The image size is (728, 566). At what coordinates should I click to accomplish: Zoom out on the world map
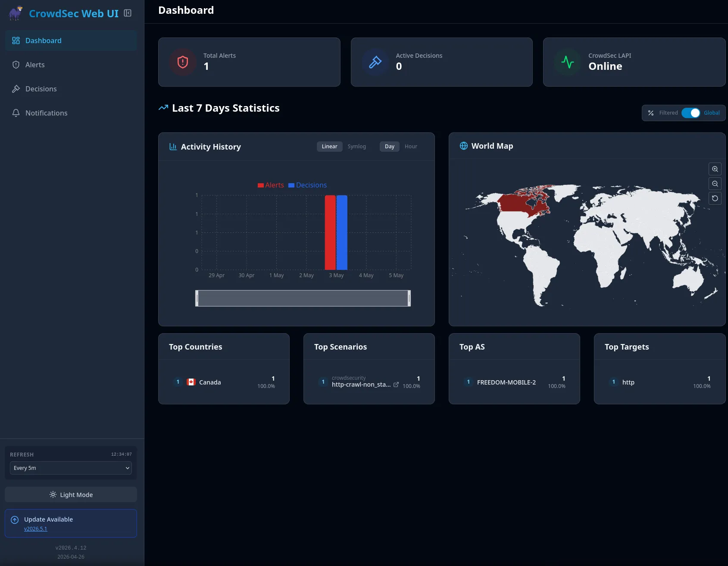715,184
